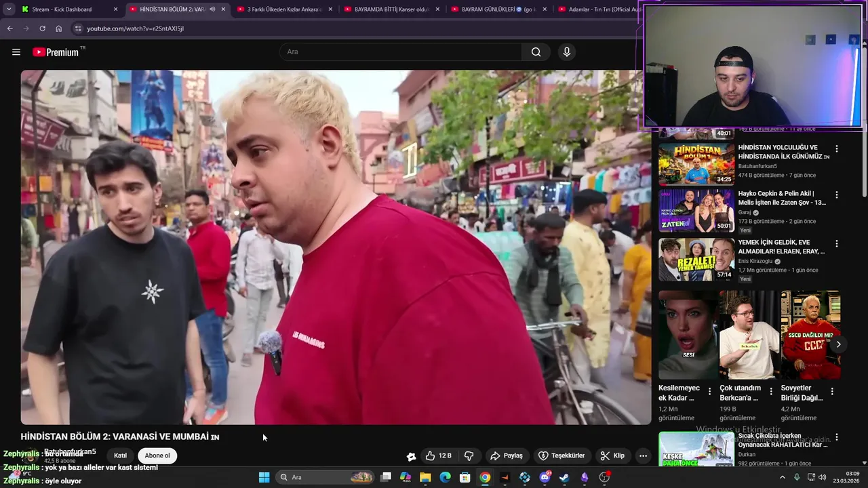Screen dimensions: 868x488
Task: Share the video with Paylaş
Action: click(x=507, y=456)
